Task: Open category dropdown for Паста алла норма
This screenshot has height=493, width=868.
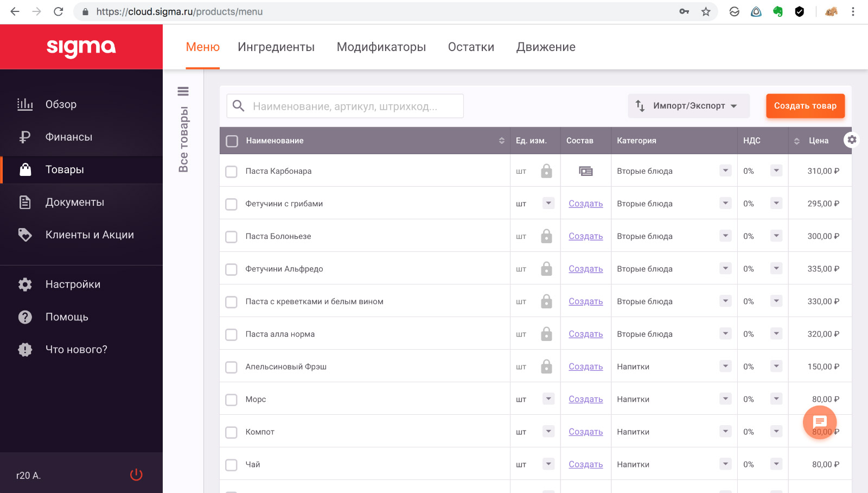Action: point(725,333)
